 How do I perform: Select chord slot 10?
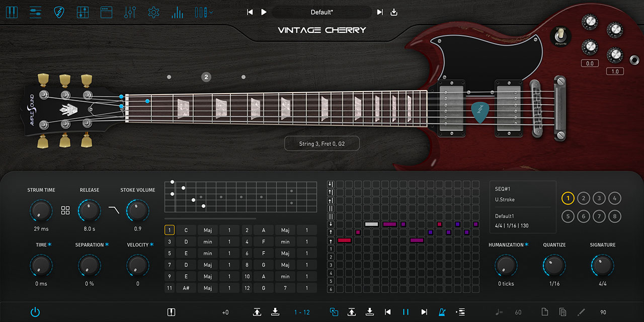[x=247, y=277]
